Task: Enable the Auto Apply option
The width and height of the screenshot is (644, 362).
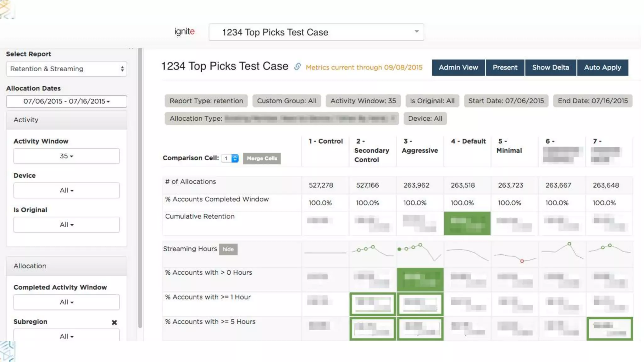Action: coord(602,68)
